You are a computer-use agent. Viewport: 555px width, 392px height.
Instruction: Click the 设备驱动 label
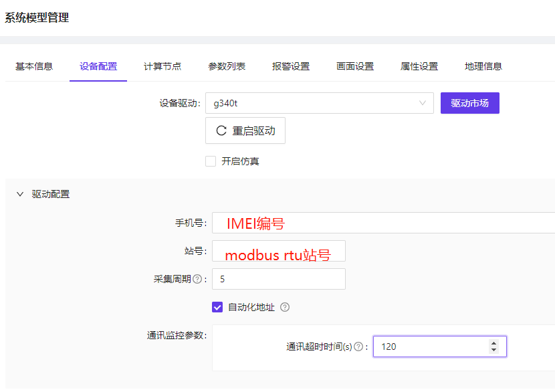click(x=180, y=103)
